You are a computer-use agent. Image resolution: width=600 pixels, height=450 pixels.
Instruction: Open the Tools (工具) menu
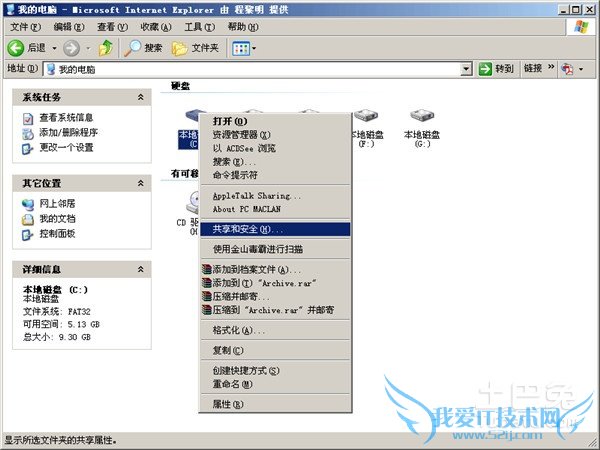(x=199, y=27)
